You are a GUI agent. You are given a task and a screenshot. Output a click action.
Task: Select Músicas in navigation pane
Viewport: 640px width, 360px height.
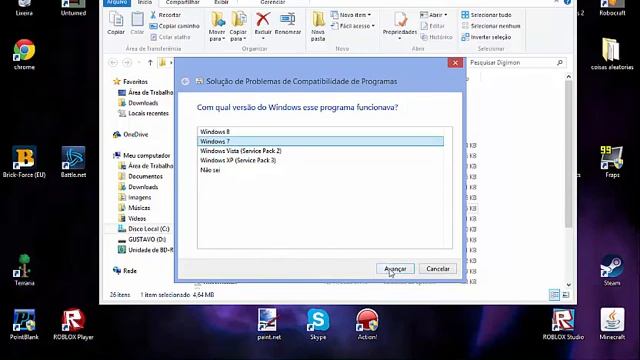[x=134, y=208]
